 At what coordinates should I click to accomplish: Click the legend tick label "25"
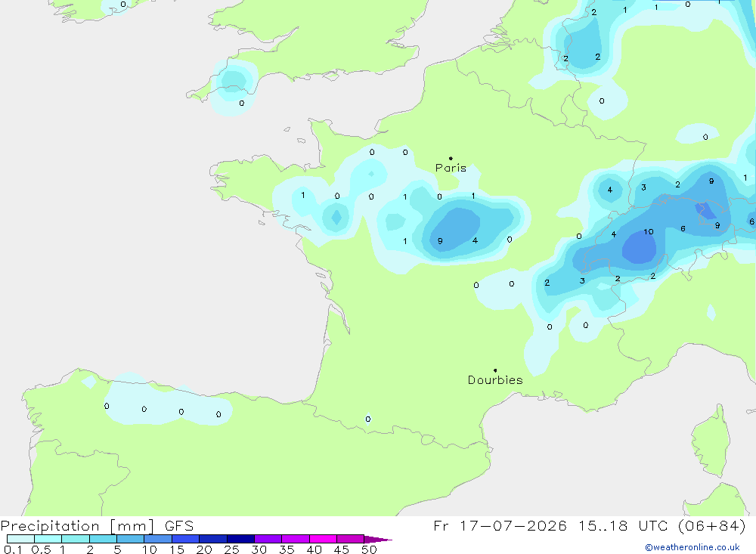point(232,549)
